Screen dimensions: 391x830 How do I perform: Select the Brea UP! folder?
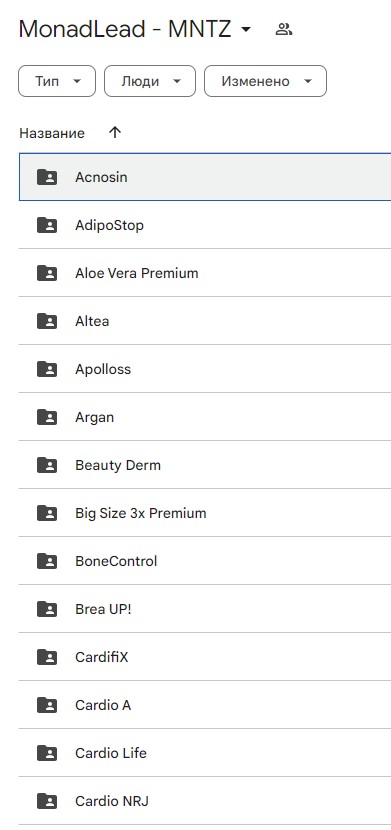click(205, 609)
